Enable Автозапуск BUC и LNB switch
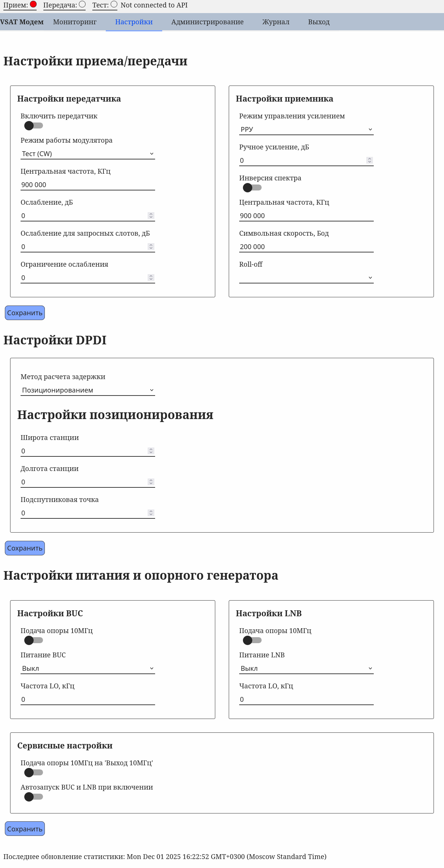This screenshot has width=444, height=868. pyautogui.click(x=33, y=797)
